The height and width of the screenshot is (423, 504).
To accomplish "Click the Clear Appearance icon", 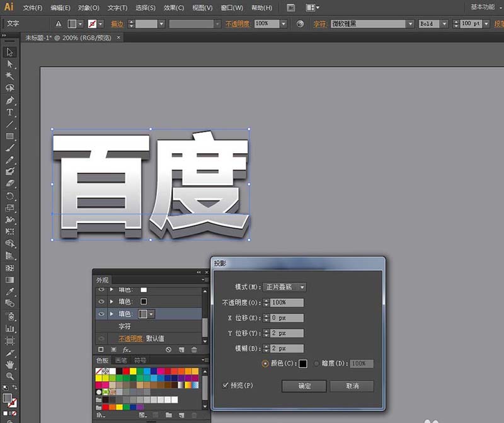I will pyautogui.click(x=169, y=349).
